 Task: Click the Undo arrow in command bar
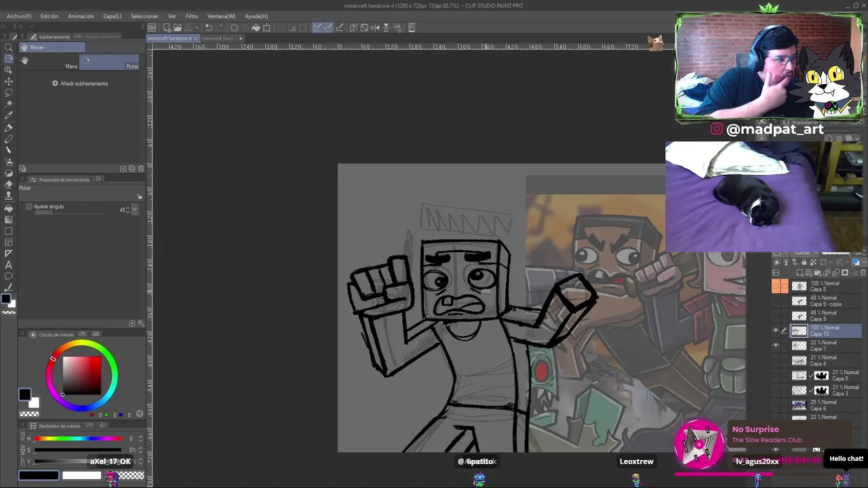click(209, 28)
